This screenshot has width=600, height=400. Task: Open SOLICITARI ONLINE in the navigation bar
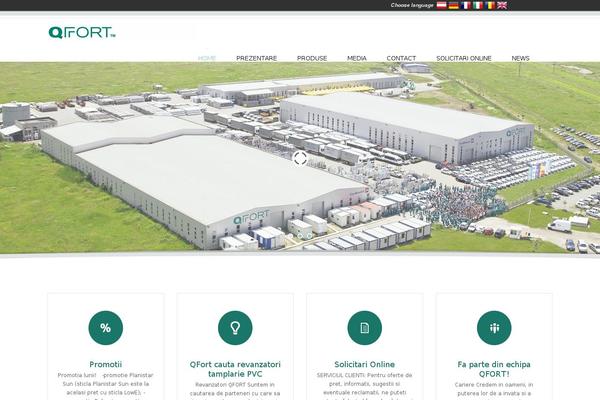tap(464, 58)
